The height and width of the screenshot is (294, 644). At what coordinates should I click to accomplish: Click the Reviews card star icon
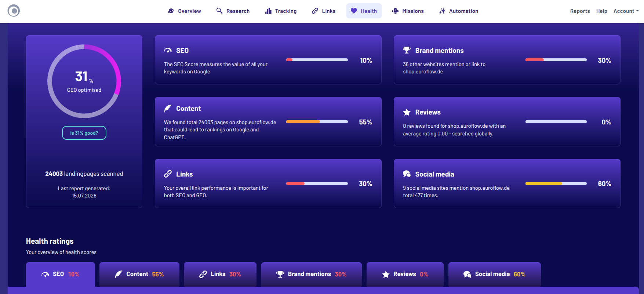(x=407, y=112)
